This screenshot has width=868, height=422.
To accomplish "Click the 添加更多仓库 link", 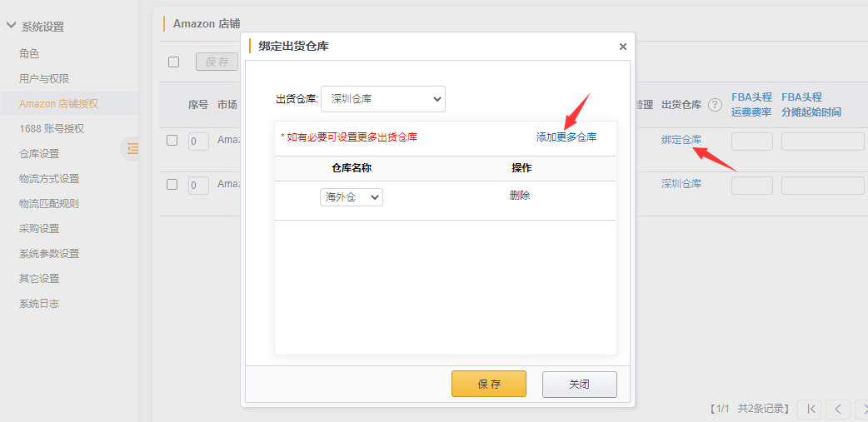I will 566,137.
